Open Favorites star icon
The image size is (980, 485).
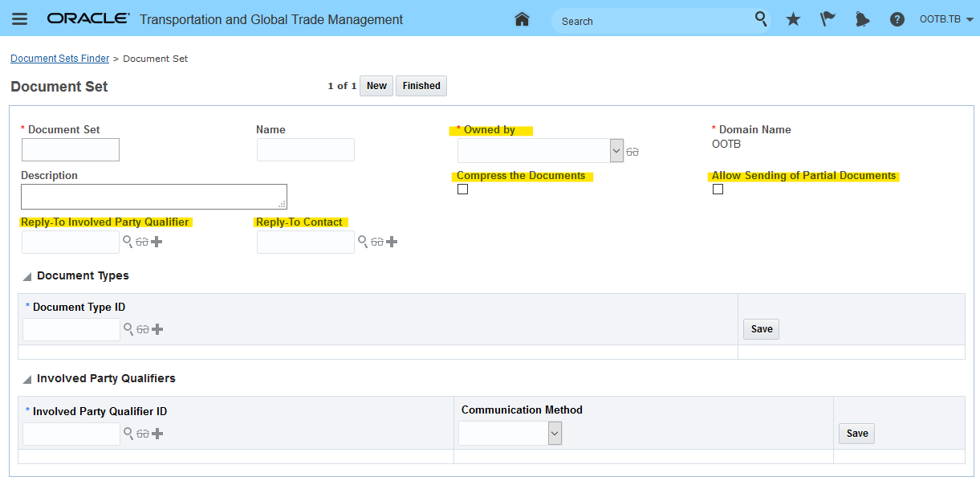click(x=793, y=19)
